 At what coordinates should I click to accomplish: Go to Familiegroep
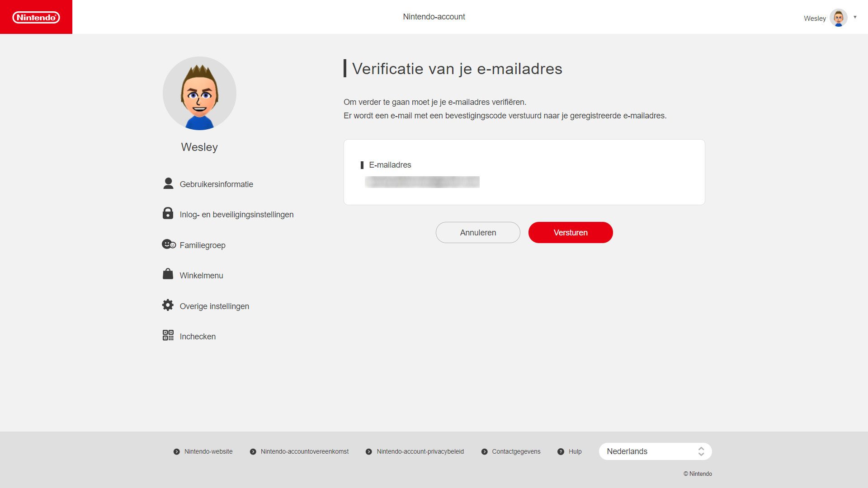(203, 245)
